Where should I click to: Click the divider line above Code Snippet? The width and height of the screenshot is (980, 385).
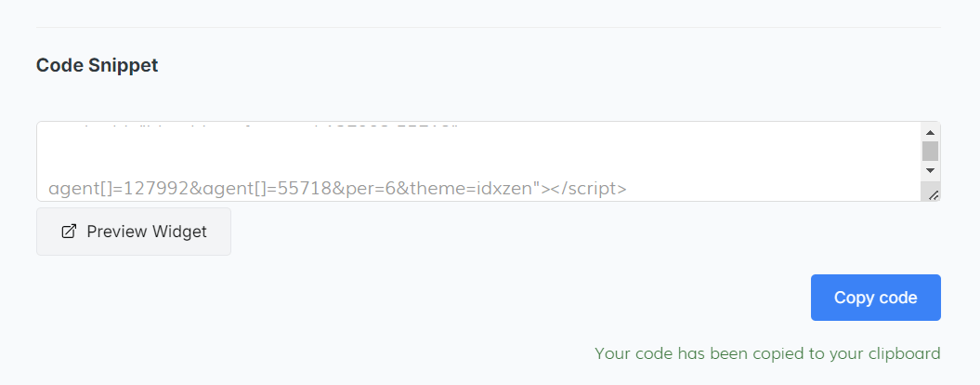pos(489,28)
